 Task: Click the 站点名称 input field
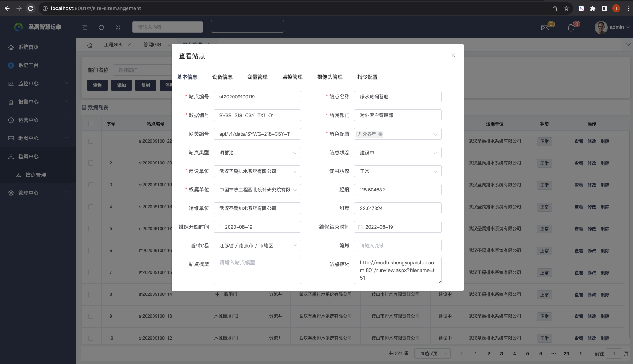tap(398, 97)
